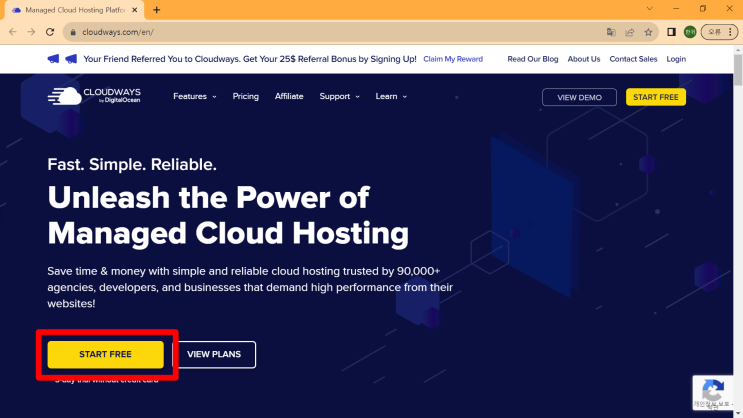Expand the Learn dropdown menu
The width and height of the screenshot is (743, 418).
[x=391, y=96]
